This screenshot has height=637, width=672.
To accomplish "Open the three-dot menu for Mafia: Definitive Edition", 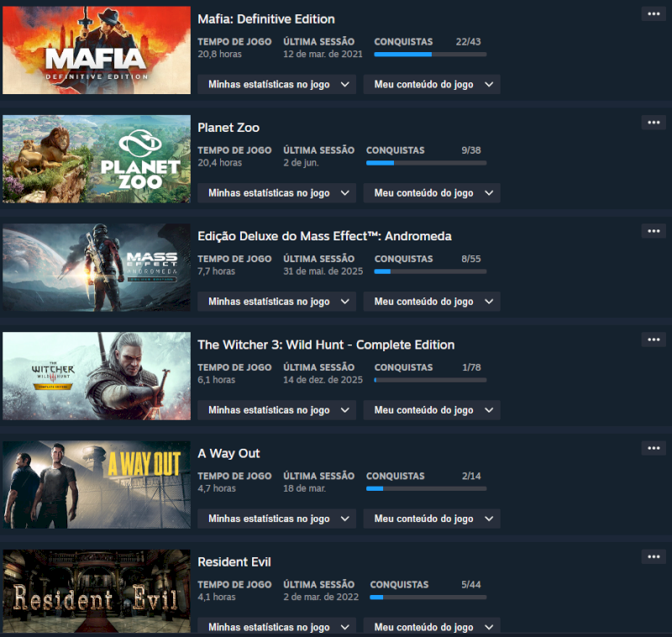I will 654,14.
